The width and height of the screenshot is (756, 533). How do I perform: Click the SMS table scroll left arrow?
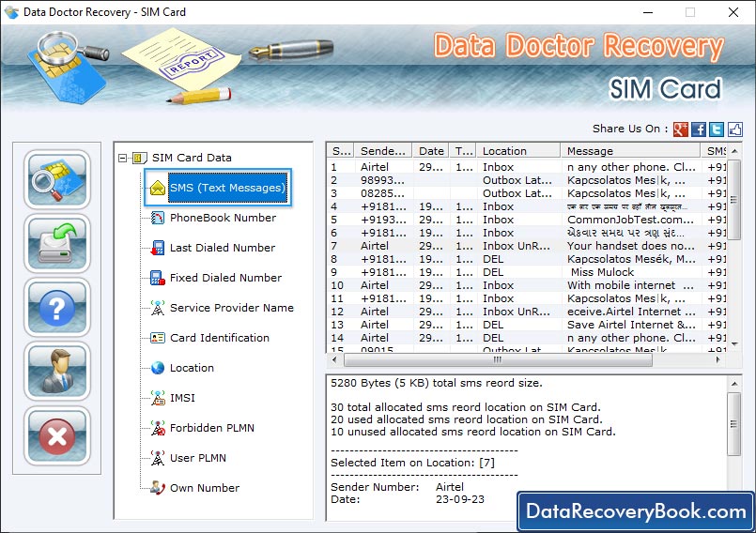pos(334,359)
